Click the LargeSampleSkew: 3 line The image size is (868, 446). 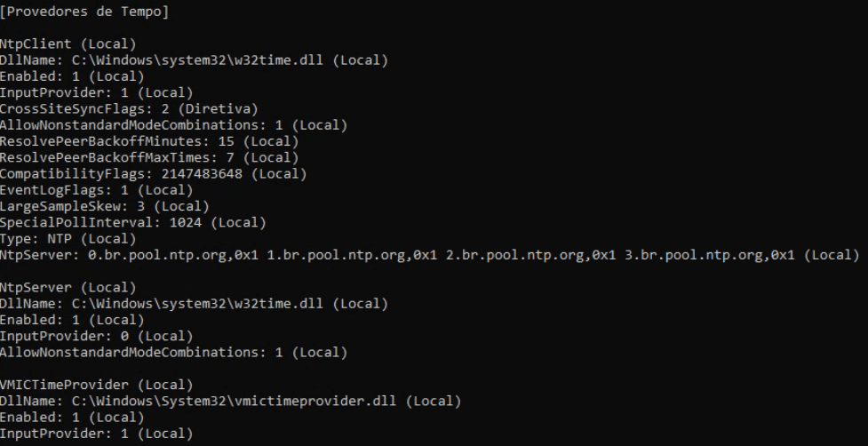coord(105,206)
